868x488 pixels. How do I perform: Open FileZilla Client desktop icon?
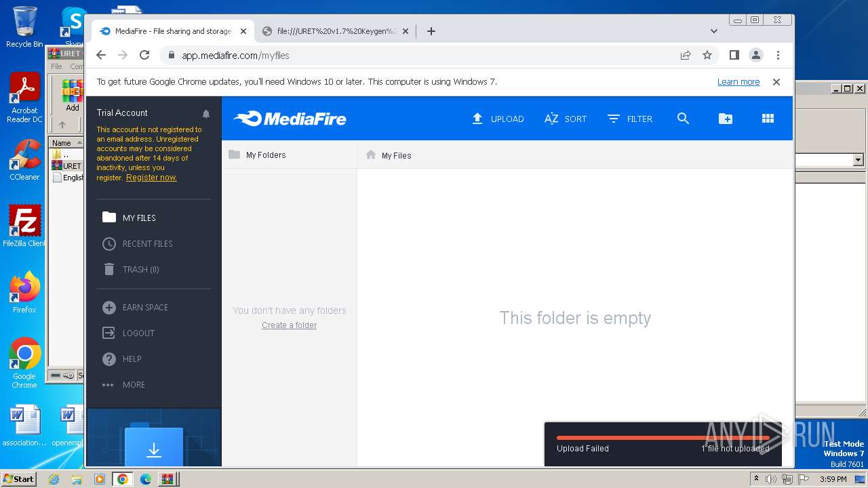24,226
